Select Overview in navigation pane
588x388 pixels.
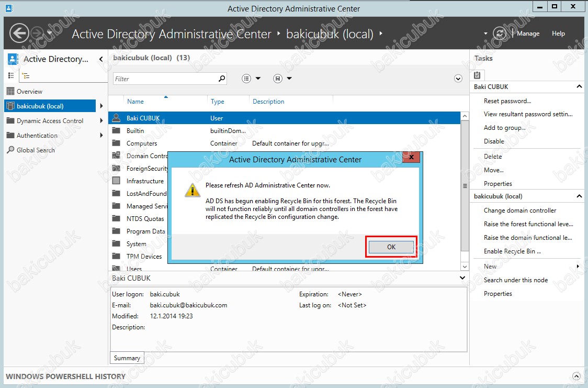click(29, 92)
